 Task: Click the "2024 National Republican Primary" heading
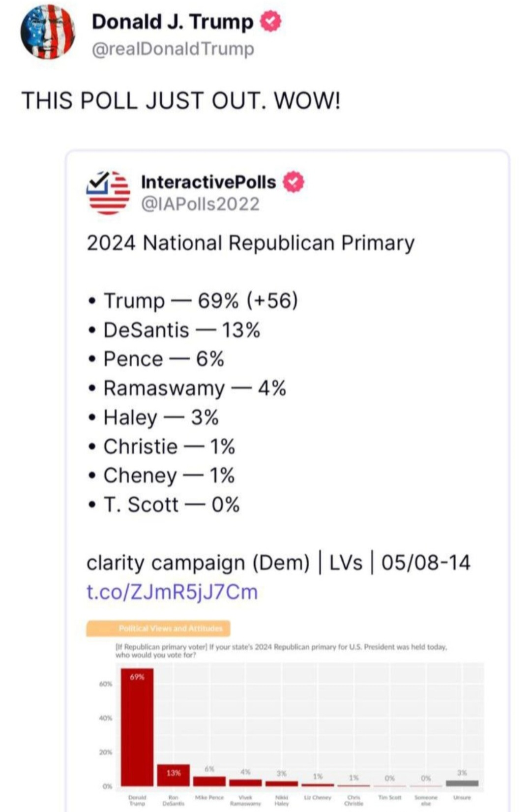pos(251,243)
